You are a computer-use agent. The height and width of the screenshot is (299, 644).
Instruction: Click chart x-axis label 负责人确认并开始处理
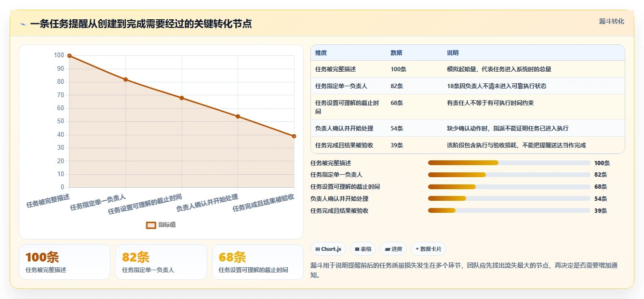(207, 203)
